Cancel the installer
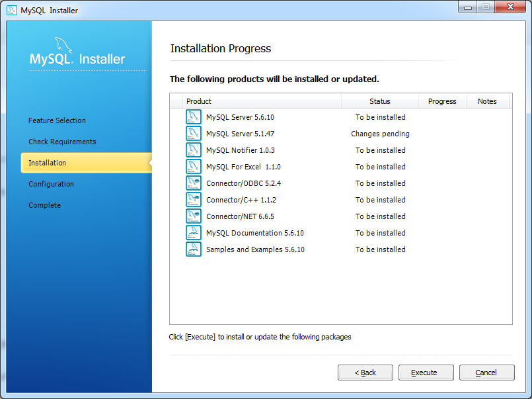 point(487,373)
